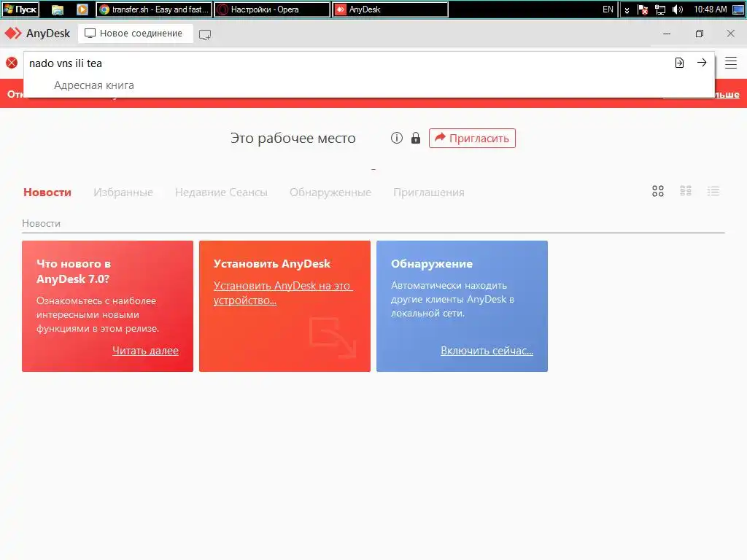This screenshot has height=560, width=747.
Task: Click the workplace info icon
Action: click(397, 138)
